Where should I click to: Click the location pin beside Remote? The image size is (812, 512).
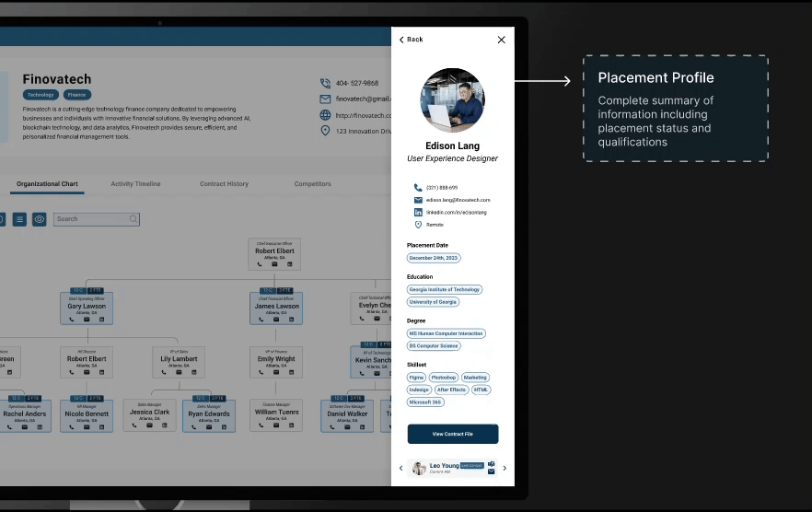pos(418,225)
